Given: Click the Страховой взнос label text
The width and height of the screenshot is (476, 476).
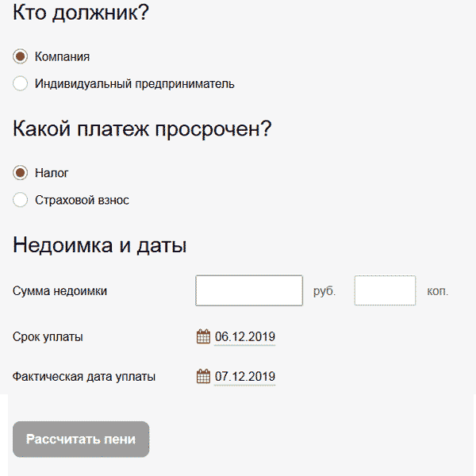Looking at the screenshot, I should tap(82, 200).
